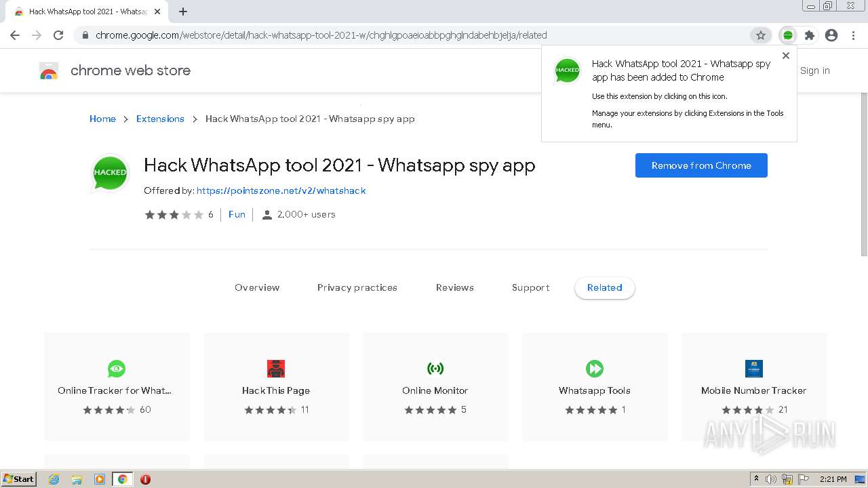868x488 pixels.
Task: Open the Online Tracker for What... card title
Action: (x=115, y=390)
